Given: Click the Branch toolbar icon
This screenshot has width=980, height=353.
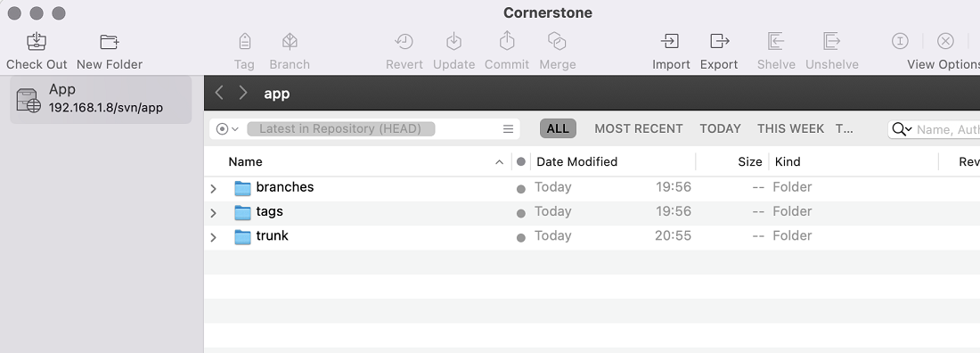Looking at the screenshot, I should tap(290, 42).
